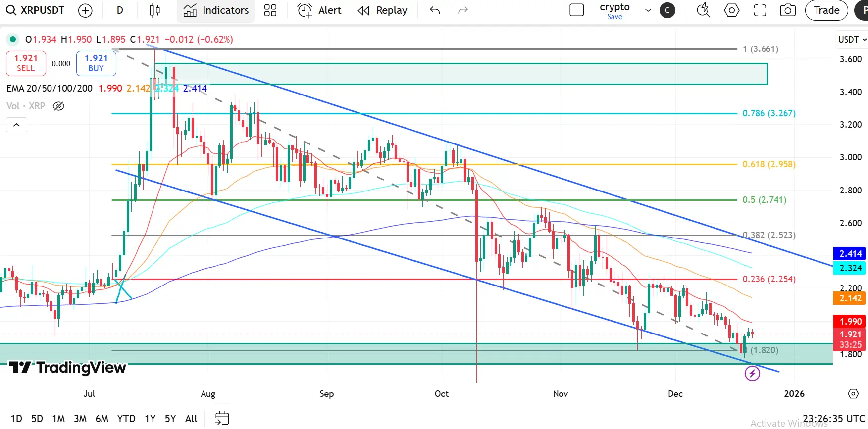This screenshot has height=429, width=868.
Task: Start bar Replay mode
Action: click(382, 10)
